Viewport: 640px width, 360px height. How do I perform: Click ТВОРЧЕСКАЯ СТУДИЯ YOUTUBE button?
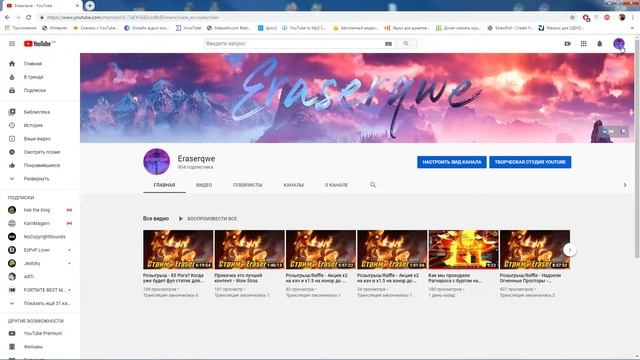[530, 162]
